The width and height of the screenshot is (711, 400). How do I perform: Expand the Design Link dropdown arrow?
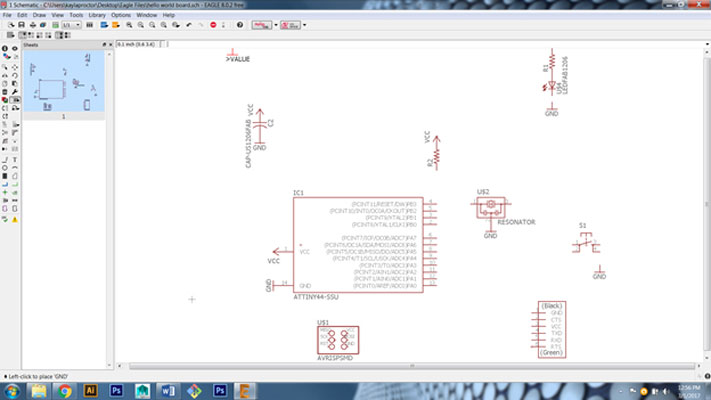(x=276, y=25)
